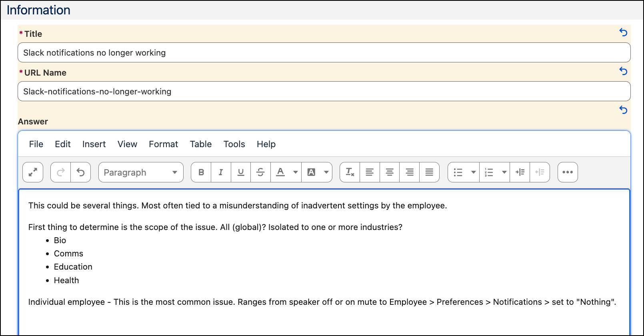Justify the text

click(429, 172)
